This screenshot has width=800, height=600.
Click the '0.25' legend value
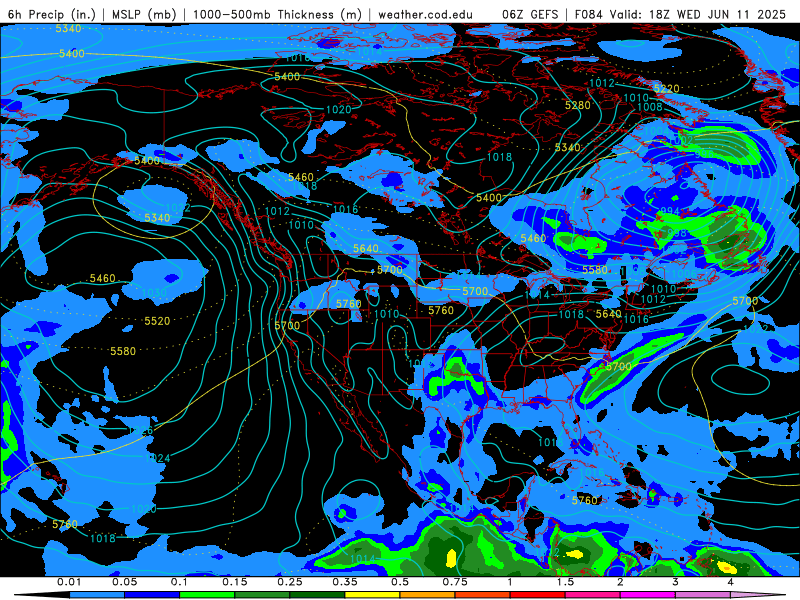(290, 582)
